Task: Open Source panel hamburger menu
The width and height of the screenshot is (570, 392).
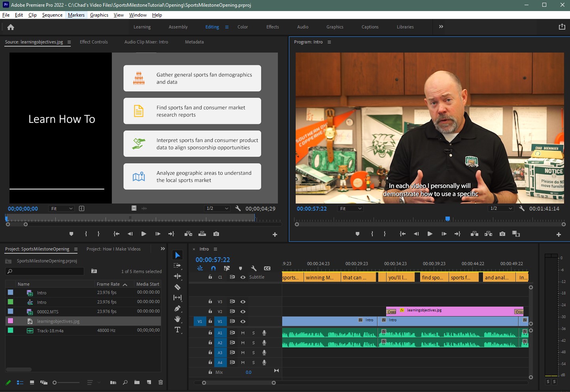Action: 69,42
